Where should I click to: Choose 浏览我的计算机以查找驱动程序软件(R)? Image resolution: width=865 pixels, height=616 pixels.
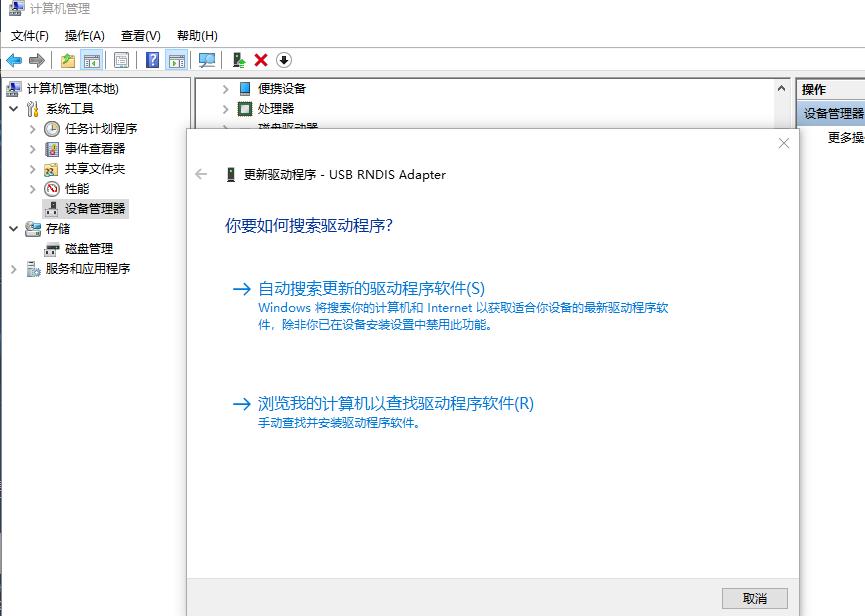tap(396, 404)
